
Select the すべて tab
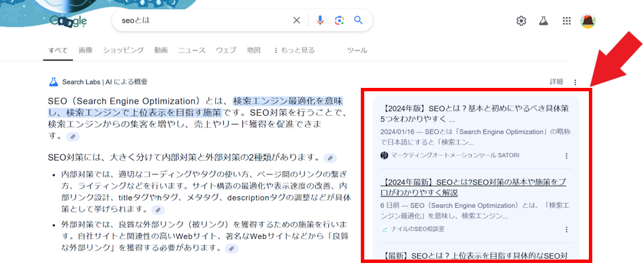coord(58,50)
